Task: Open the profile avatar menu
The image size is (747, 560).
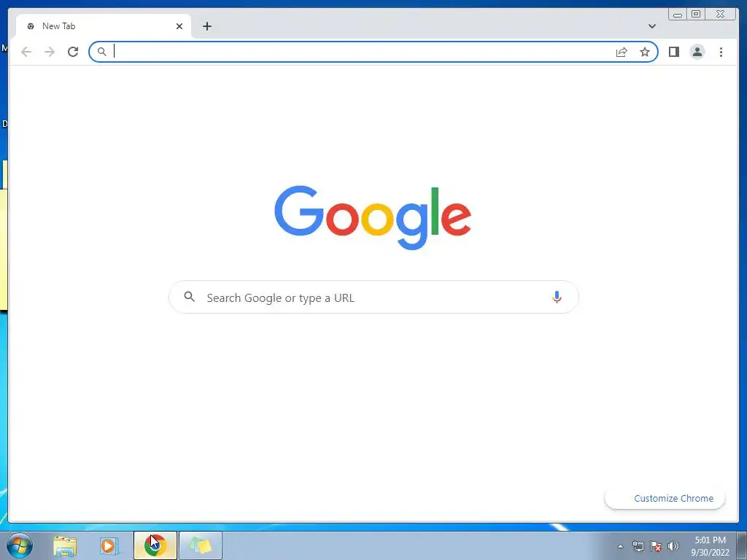Action: tap(697, 52)
